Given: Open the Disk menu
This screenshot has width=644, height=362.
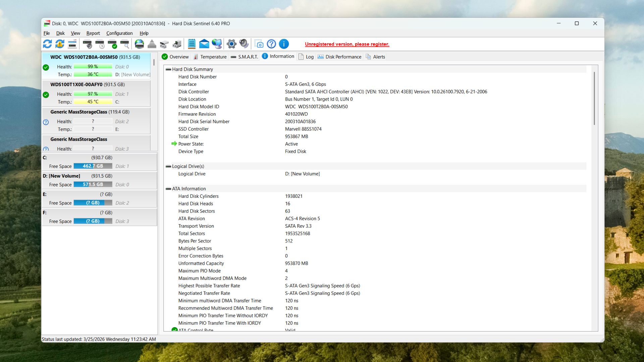Looking at the screenshot, I should 60,33.
